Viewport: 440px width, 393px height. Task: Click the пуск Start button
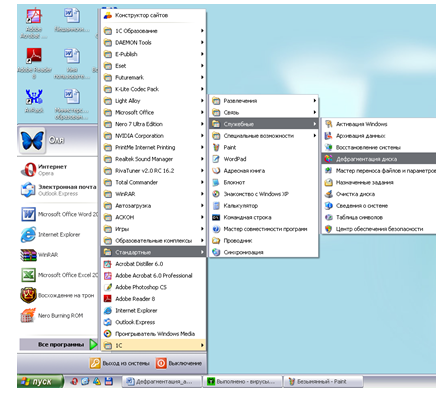pyautogui.click(x=40, y=381)
